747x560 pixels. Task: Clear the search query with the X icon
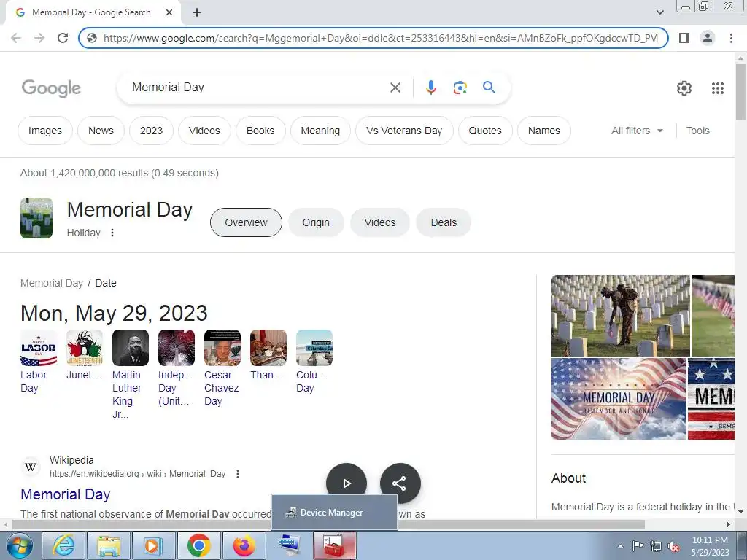tap(395, 87)
